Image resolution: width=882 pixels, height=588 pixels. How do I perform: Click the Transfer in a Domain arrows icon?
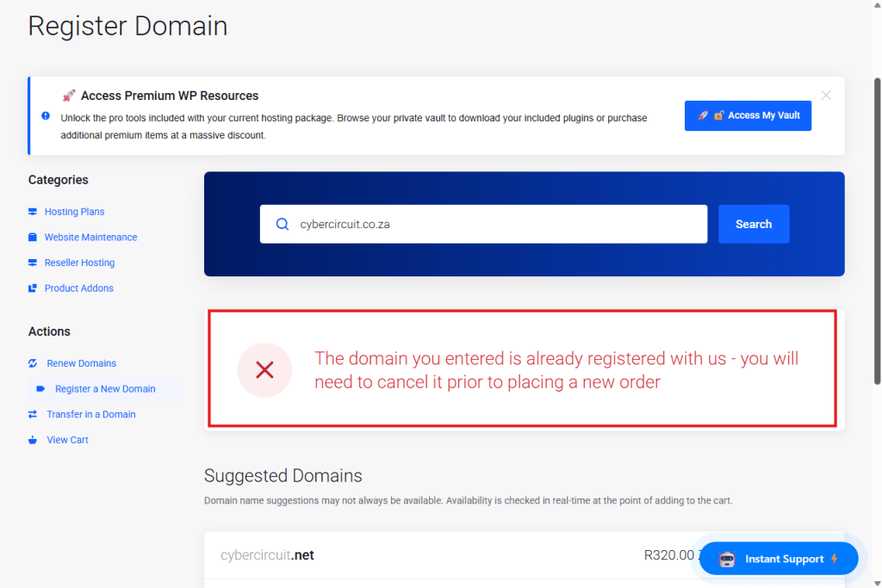coord(33,414)
